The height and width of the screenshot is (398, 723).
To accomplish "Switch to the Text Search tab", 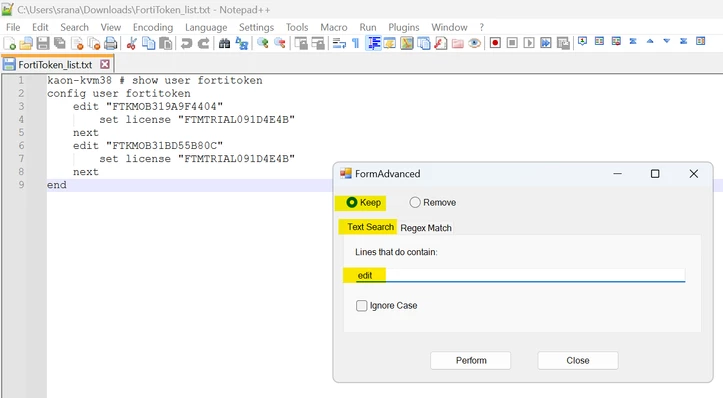I will click(x=370, y=227).
